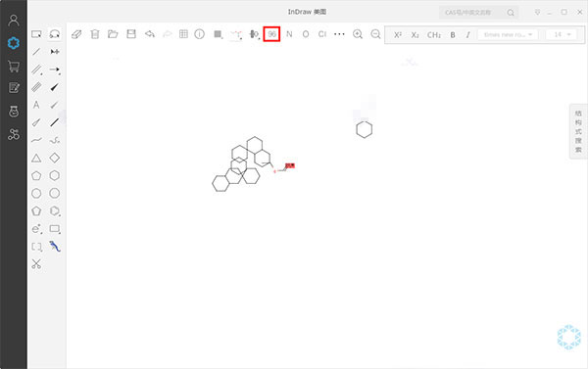Insert a chlorine Cl atom
Screen dimensions: 588x369
tap(322, 34)
